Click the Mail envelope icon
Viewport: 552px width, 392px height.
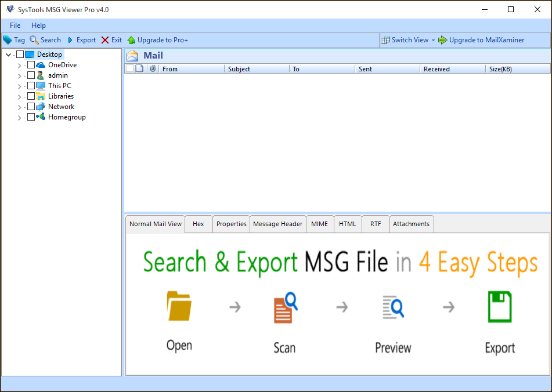pos(132,56)
